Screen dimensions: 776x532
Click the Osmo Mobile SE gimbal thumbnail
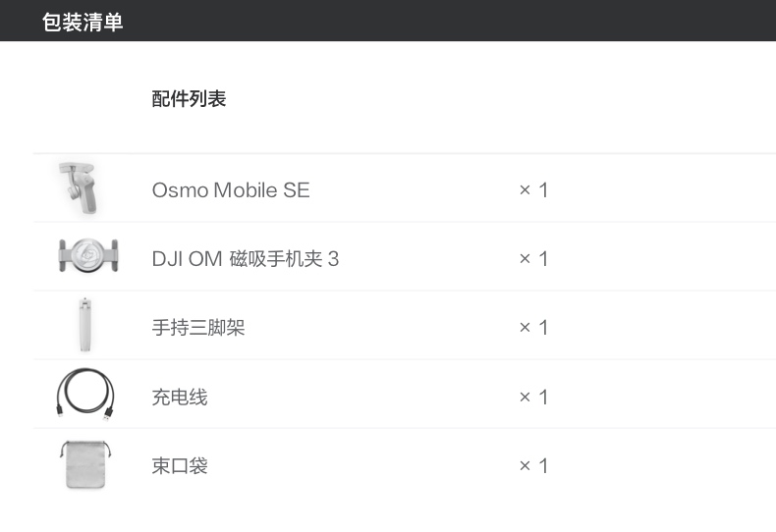tap(81, 188)
